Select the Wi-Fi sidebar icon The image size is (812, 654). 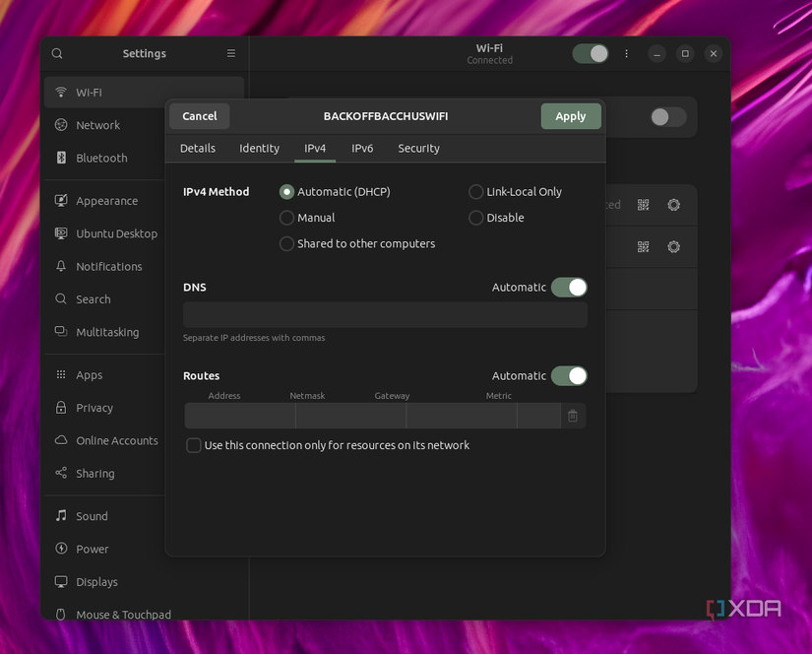(61, 93)
